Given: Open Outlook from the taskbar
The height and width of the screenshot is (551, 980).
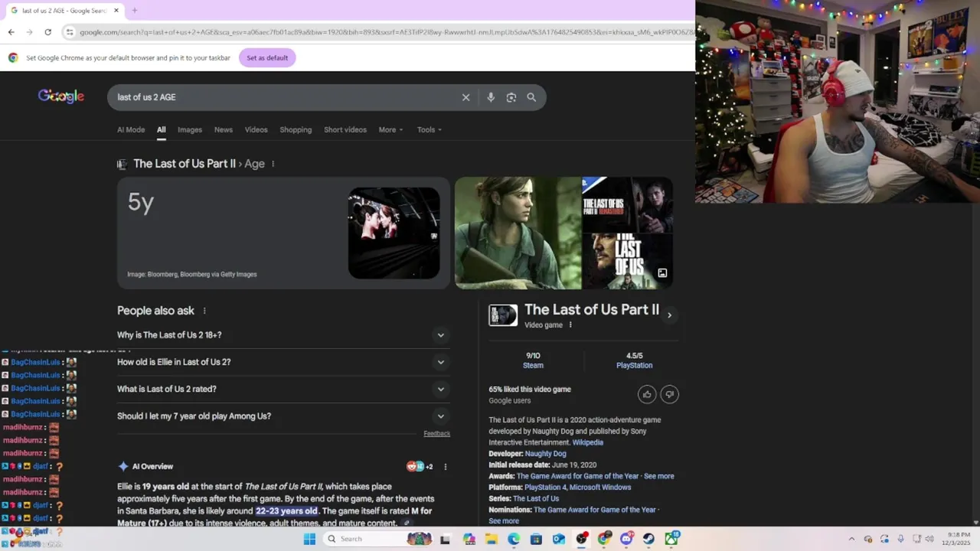Looking at the screenshot, I should click(x=559, y=539).
